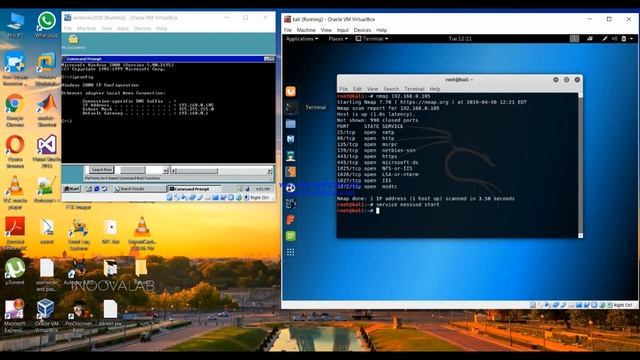Launch Armitage from the Kali dock
This screenshot has height=360, width=640.
291,156
